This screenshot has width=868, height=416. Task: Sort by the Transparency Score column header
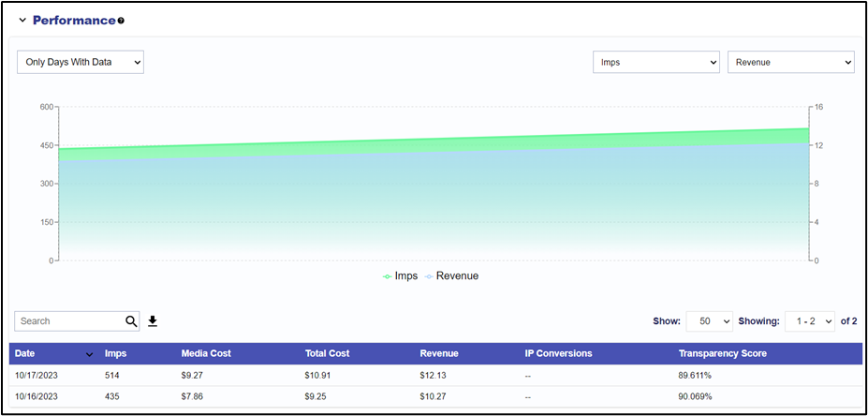[x=723, y=353]
